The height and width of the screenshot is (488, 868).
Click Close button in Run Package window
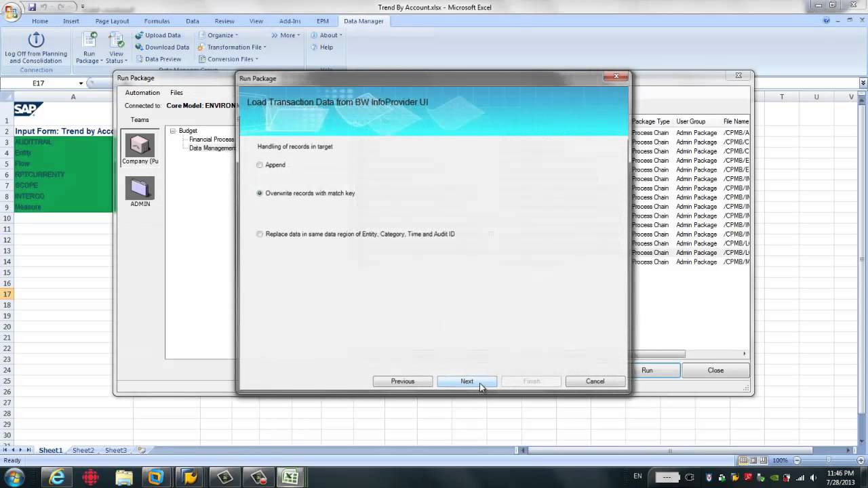point(715,371)
